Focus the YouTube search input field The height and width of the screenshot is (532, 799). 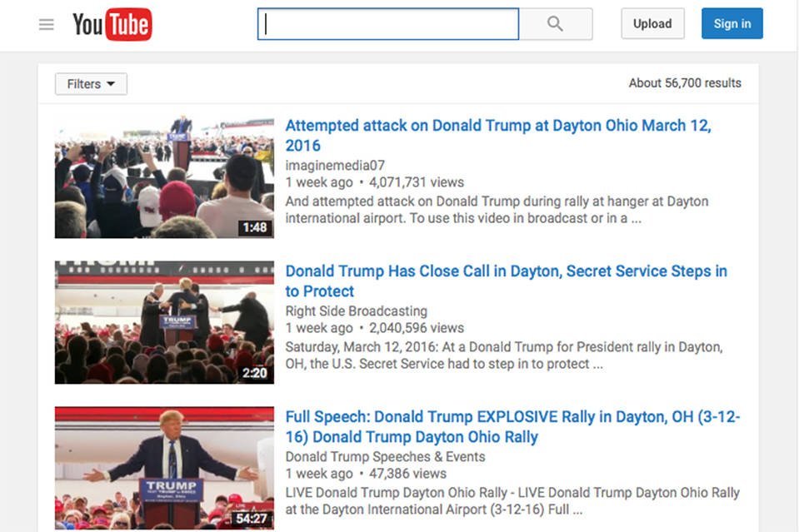point(388,24)
